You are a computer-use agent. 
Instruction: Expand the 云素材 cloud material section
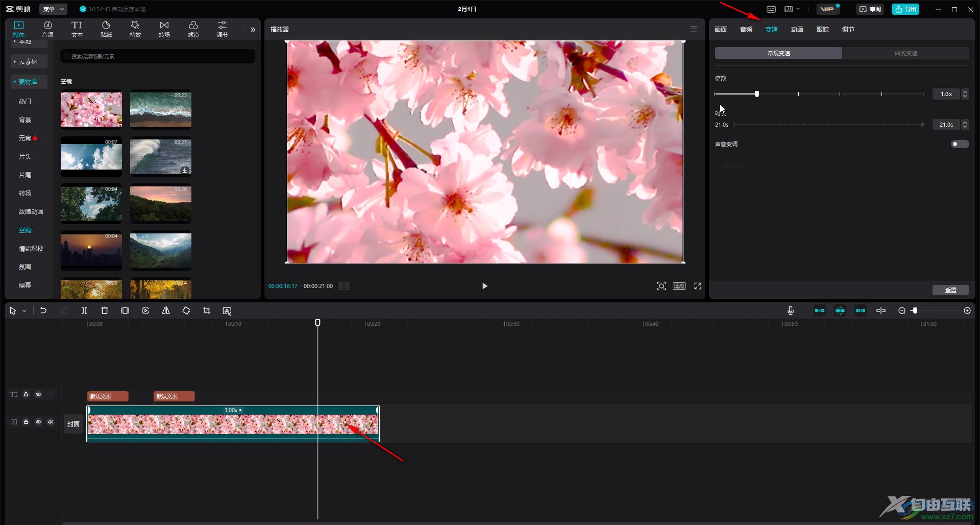(x=29, y=61)
